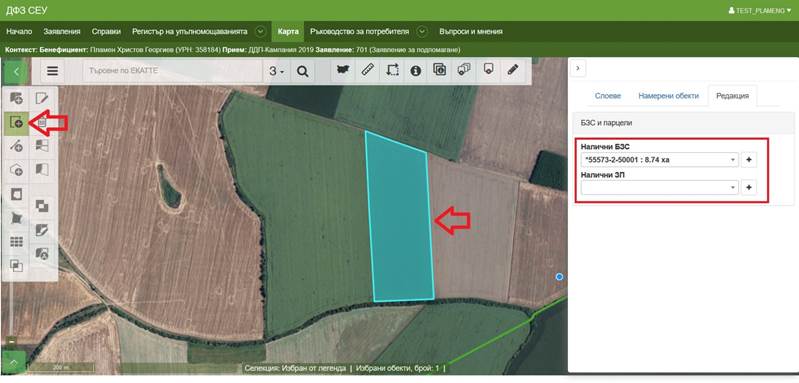This screenshot has width=799, height=383.
Task: Open the info identify tool
Action: (x=416, y=70)
